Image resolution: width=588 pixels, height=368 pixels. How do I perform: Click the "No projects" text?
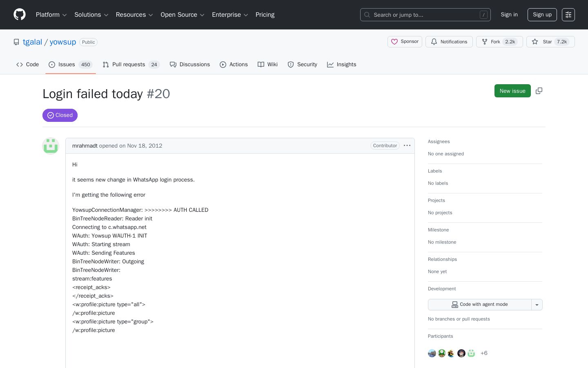click(x=440, y=213)
